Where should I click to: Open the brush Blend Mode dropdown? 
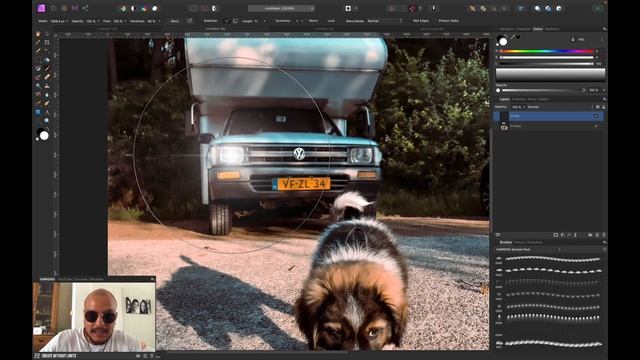[x=384, y=21]
